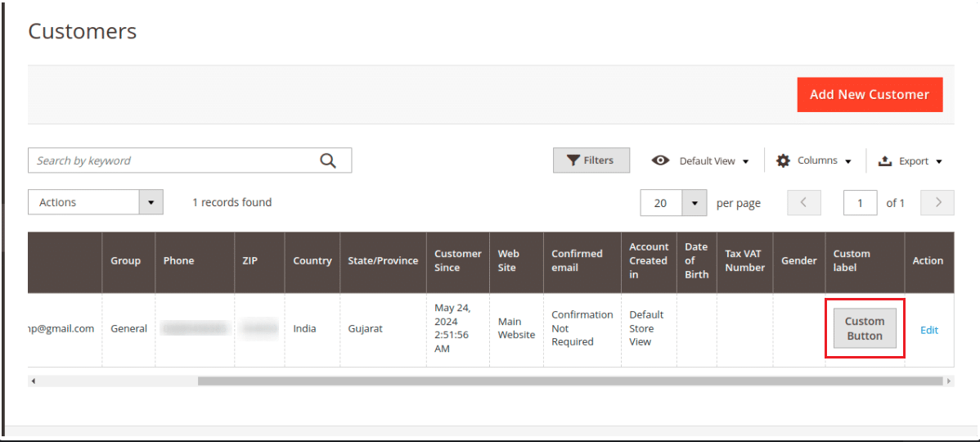Screen dimensions: 980x442
Task: Click the eye icon for Default View
Action: coord(661,160)
